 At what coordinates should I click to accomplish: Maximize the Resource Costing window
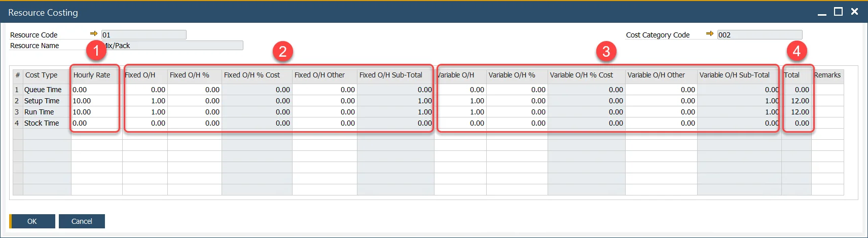[x=839, y=12]
